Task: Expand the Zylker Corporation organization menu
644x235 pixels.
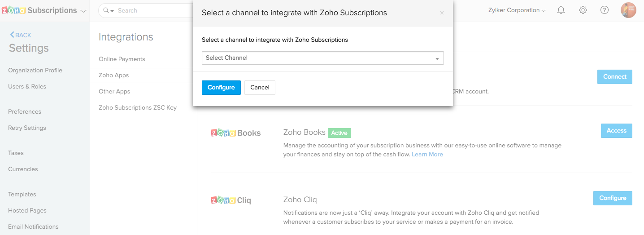Action: [x=517, y=10]
